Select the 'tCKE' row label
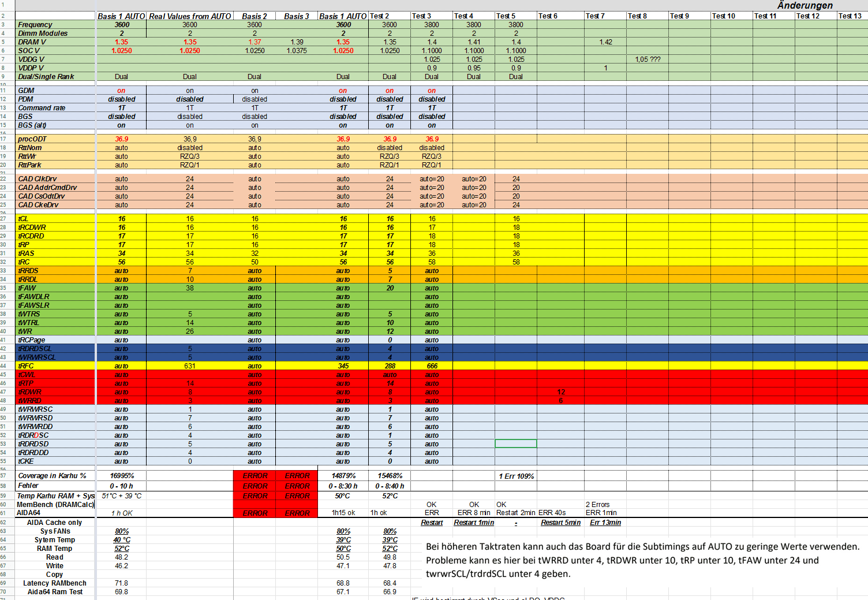Viewport: 868px width, 600px height. [x=26, y=461]
